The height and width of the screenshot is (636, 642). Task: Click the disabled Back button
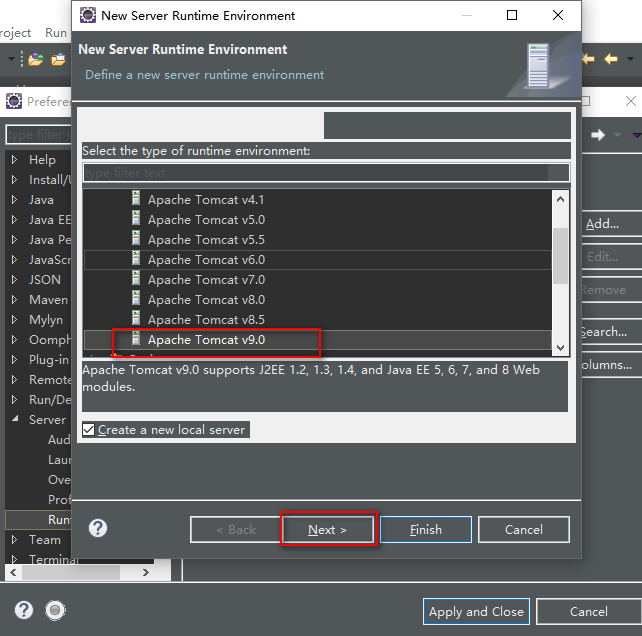(x=236, y=530)
